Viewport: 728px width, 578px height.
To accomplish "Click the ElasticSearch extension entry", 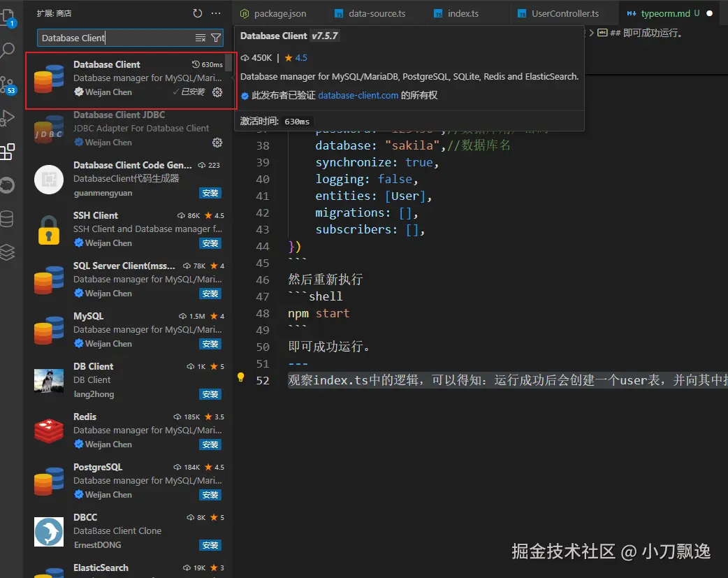I will [x=129, y=569].
